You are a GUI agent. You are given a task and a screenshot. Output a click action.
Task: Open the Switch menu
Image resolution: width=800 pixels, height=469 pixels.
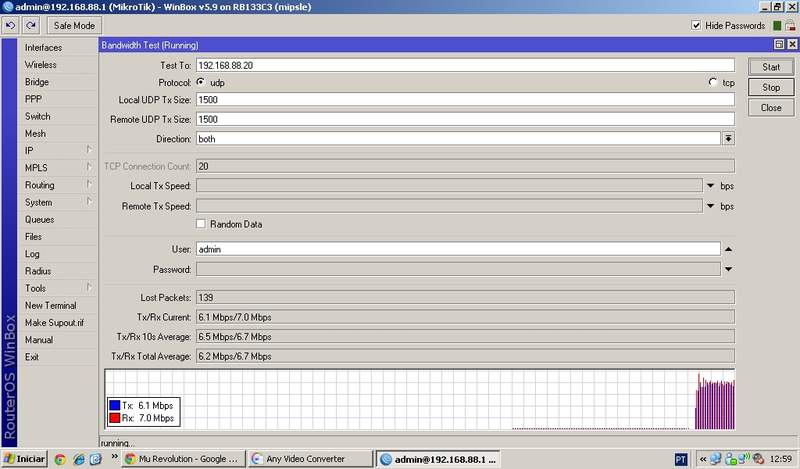pos(38,116)
